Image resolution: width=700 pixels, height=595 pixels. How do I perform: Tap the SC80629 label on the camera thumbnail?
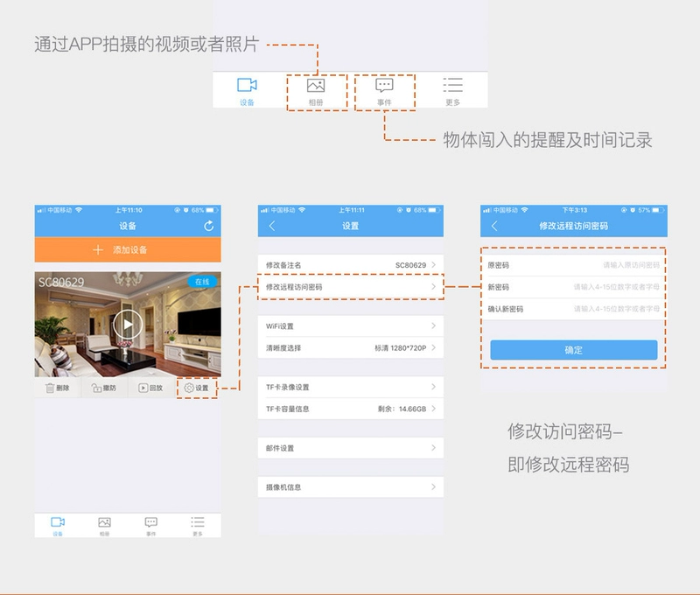tap(61, 282)
